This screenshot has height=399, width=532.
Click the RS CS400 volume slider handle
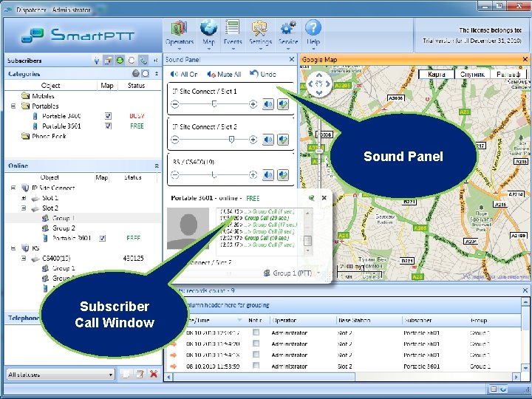point(214,174)
